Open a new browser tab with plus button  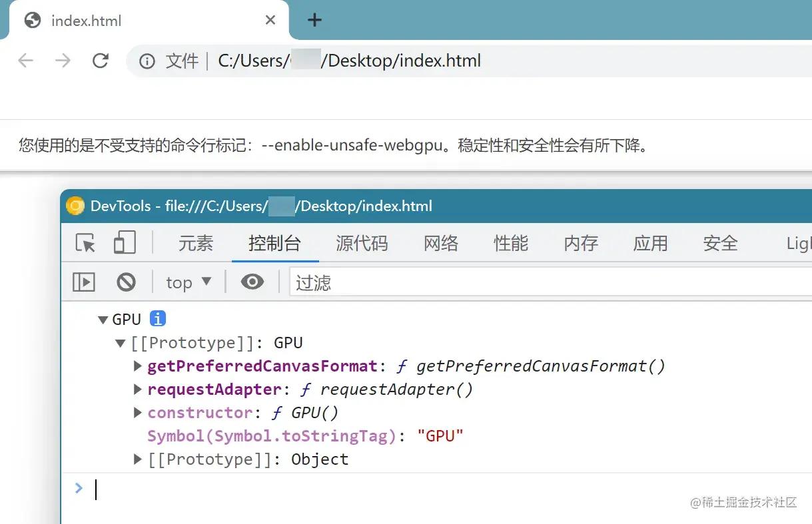click(314, 20)
